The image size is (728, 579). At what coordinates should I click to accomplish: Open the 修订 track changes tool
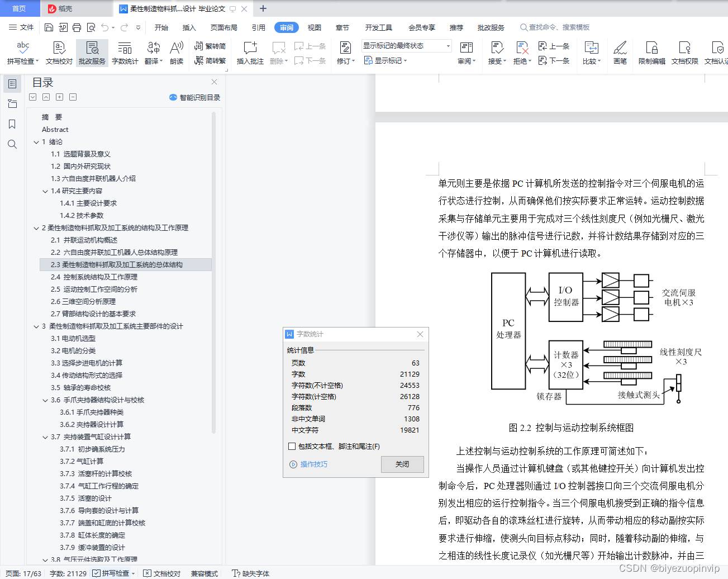click(x=345, y=53)
